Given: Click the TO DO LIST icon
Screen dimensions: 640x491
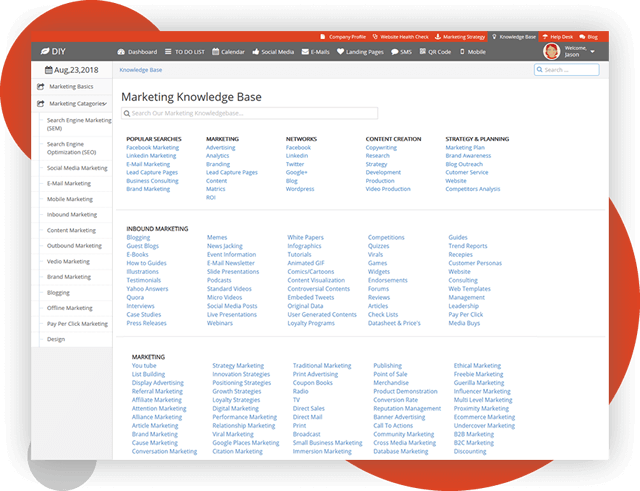Looking at the screenshot, I should tap(168, 51).
